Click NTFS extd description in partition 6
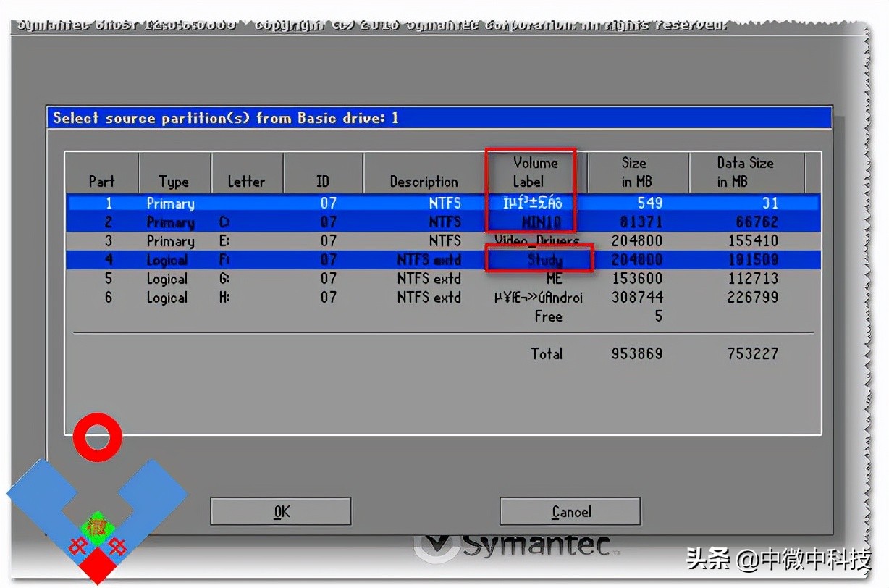This screenshot has width=889, height=588. (x=429, y=298)
